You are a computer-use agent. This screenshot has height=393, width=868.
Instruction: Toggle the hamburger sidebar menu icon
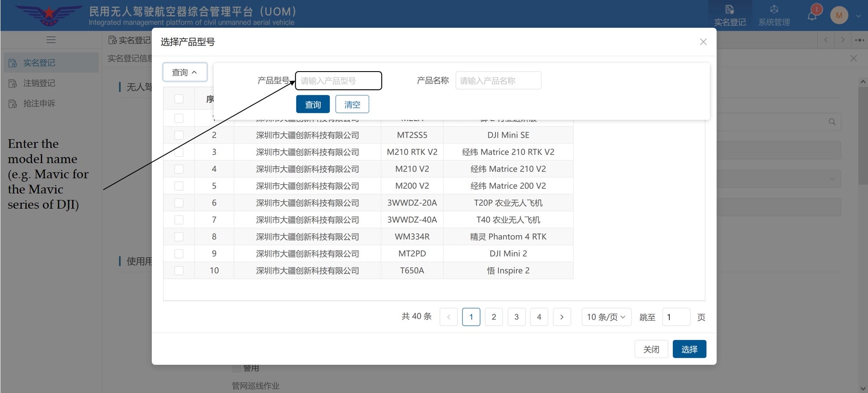[x=51, y=40]
